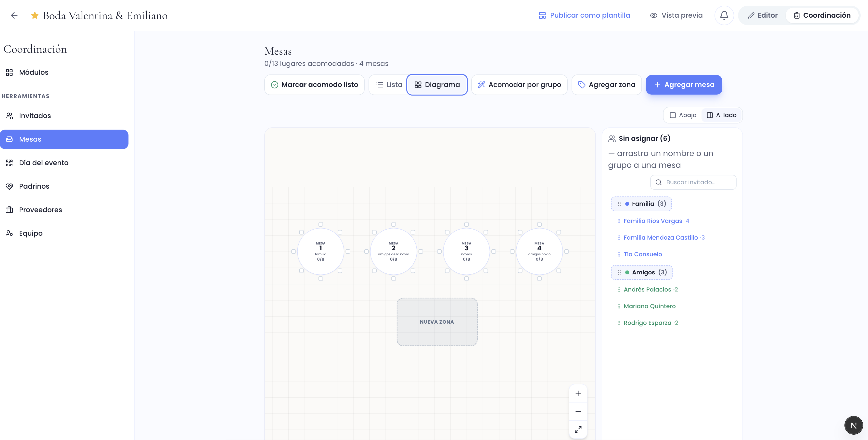
Task: Set panel layout to Abajo
Action: pyautogui.click(x=683, y=115)
